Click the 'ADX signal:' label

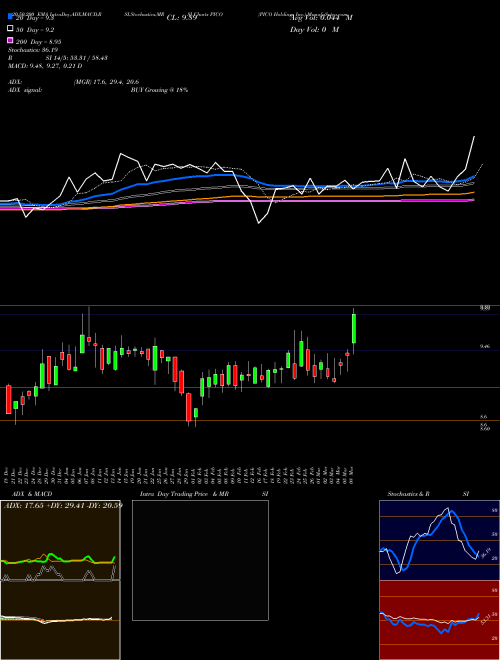click(x=25, y=90)
